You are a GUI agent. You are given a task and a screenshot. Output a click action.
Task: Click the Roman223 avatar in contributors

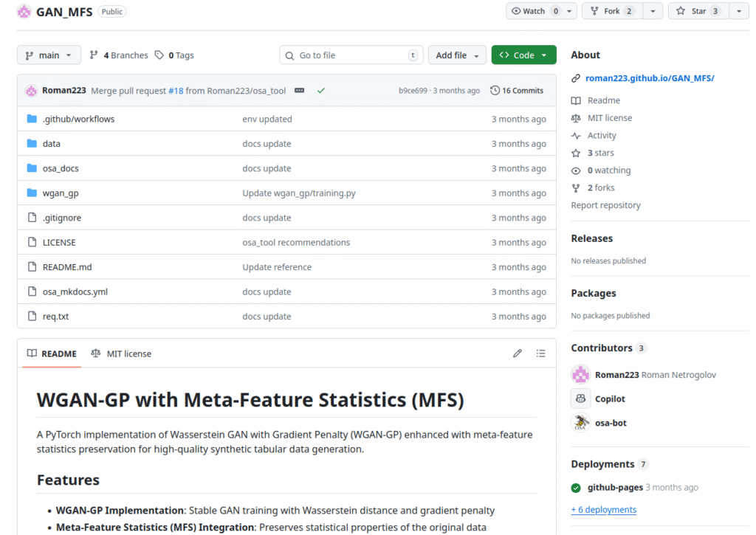tap(580, 375)
